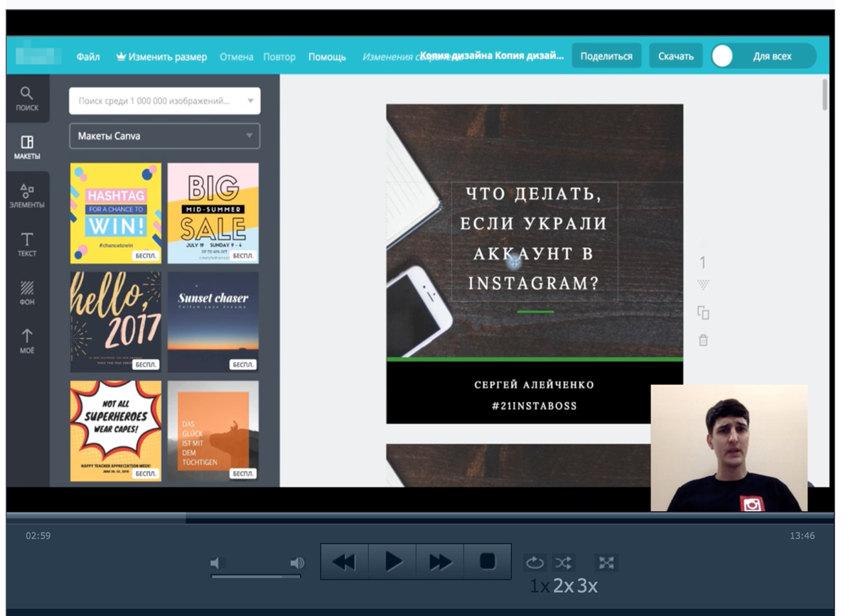Select the Hashtag Win layout thumbnail
Viewport: 853px width, 616px height.
(116, 213)
